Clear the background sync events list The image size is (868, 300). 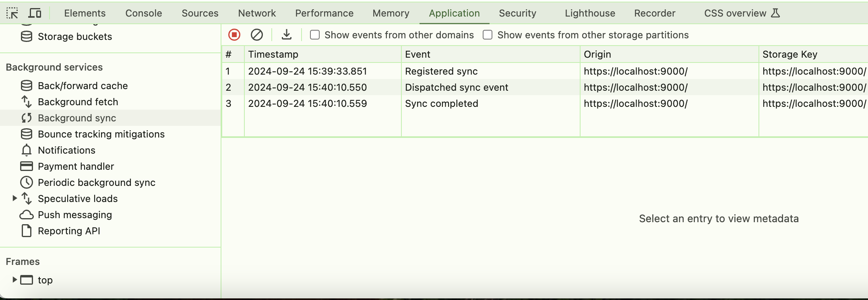pyautogui.click(x=257, y=35)
